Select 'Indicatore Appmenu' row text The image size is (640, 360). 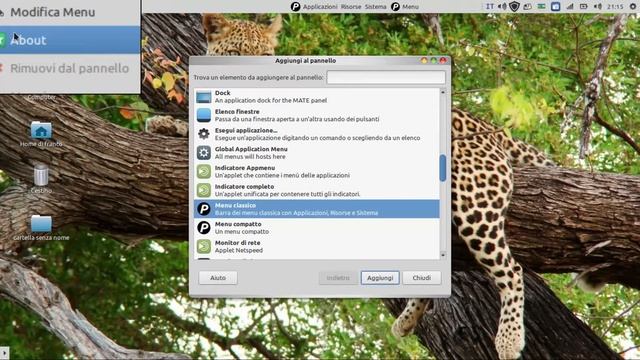[x=245, y=168]
